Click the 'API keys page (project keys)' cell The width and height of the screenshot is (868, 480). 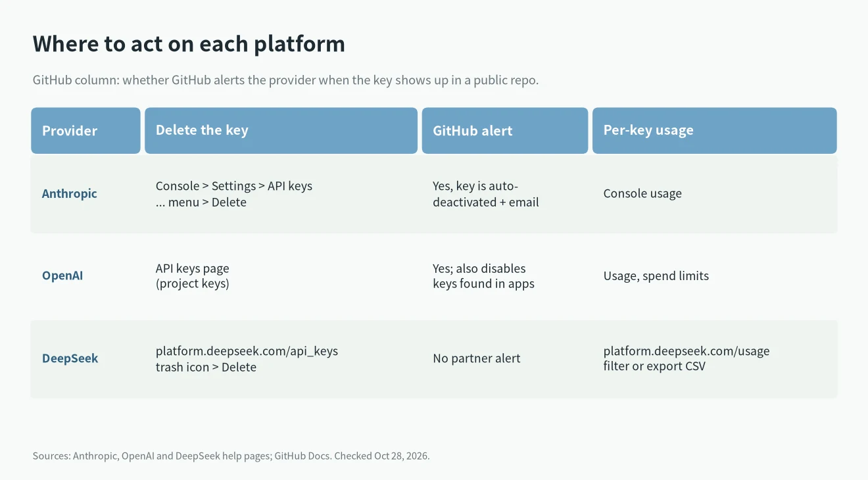tap(193, 276)
